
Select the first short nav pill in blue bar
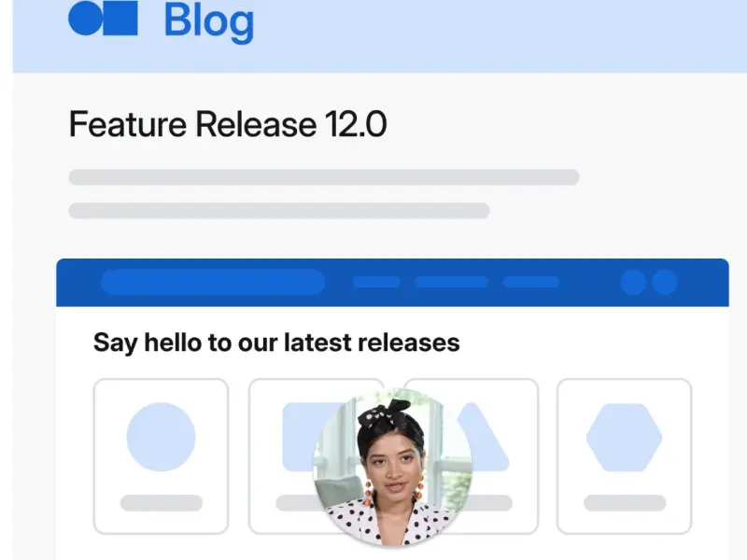pyautogui.click(x=376, y=282)
